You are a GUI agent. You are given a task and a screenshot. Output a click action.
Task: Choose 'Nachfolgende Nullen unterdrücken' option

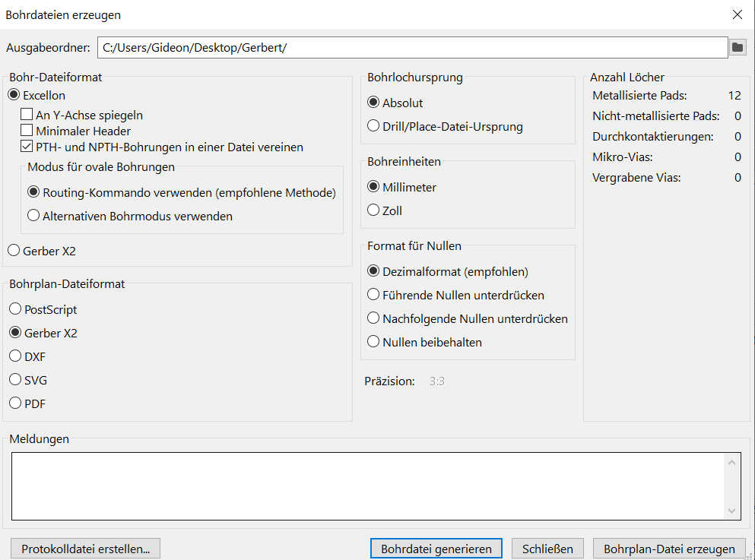point(373,318)
